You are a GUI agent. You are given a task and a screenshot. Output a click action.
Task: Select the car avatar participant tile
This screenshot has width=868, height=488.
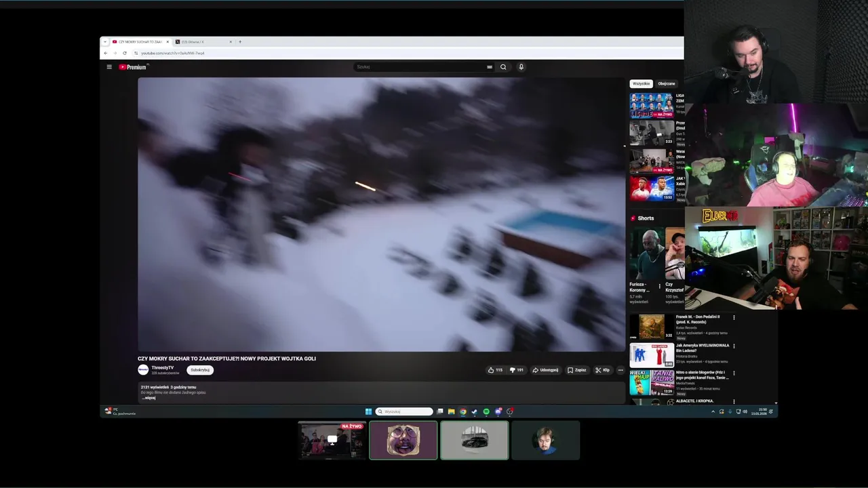[474, 440]
